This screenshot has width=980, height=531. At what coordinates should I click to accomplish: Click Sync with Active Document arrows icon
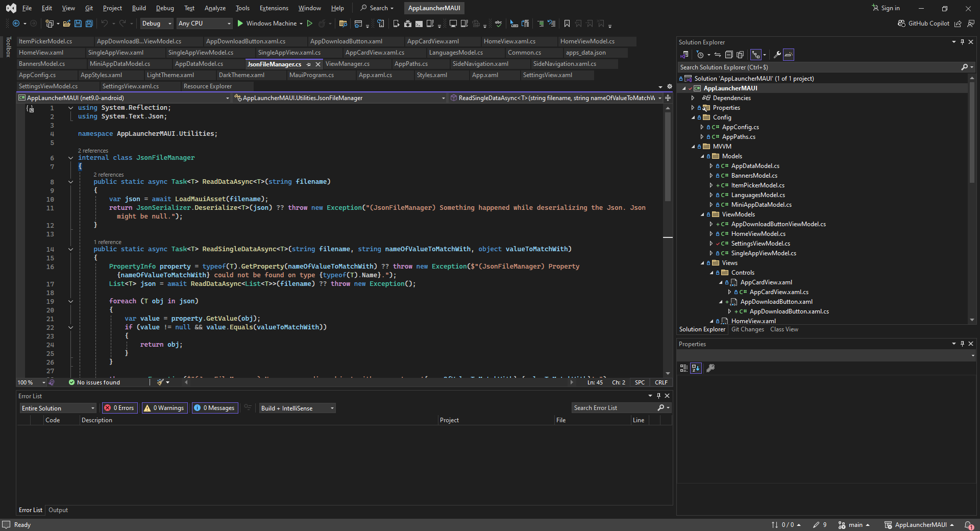click(717, 55)
